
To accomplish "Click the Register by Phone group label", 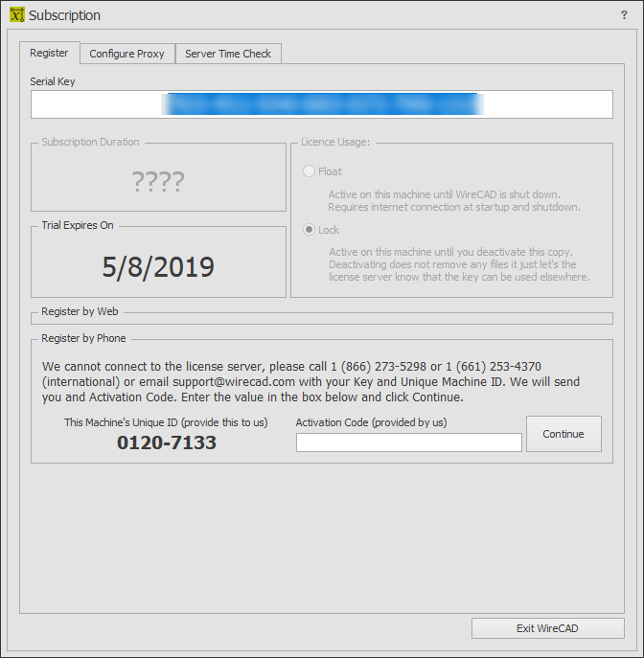I will coord(83,338).
